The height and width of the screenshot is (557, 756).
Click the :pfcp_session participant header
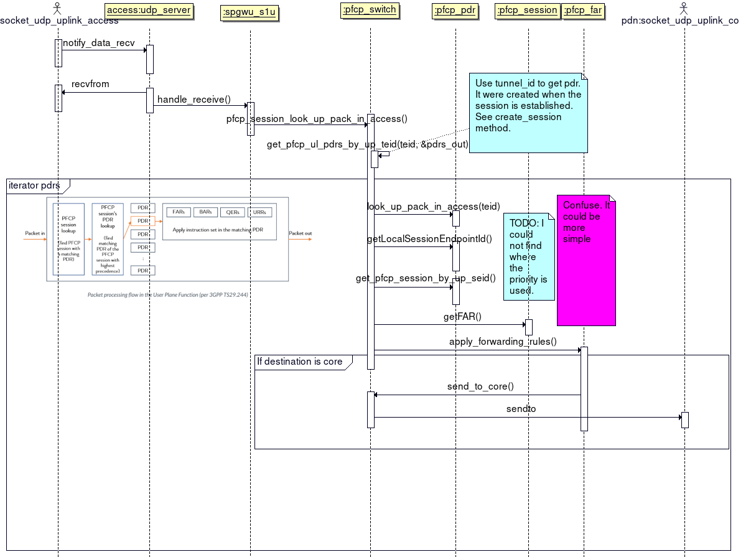528,11
